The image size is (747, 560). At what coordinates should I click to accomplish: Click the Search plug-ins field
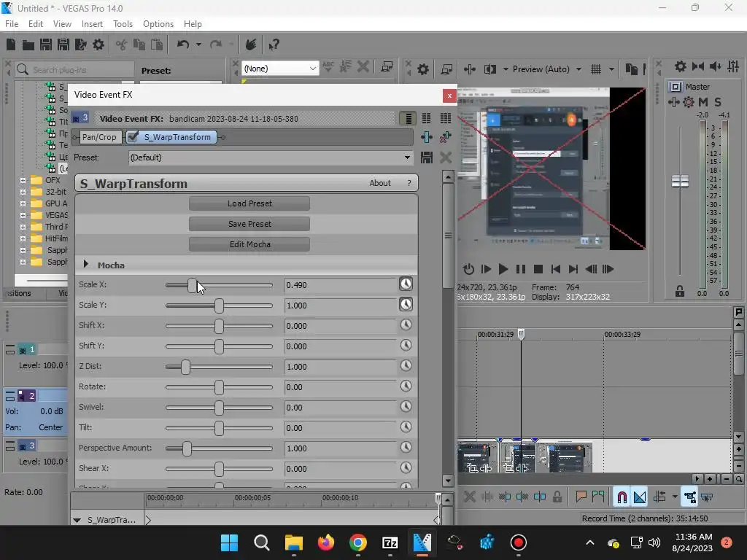click(75, 70)
